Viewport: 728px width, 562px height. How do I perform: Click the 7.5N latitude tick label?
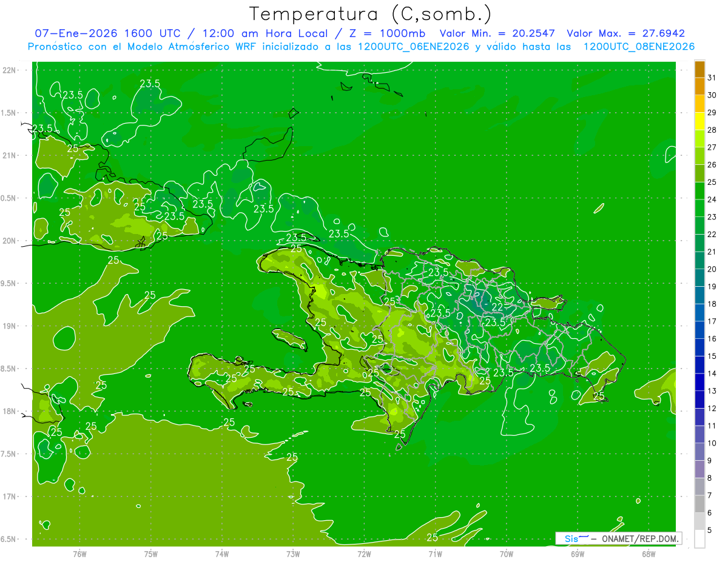pyautogui.click(x=9, y=454)
